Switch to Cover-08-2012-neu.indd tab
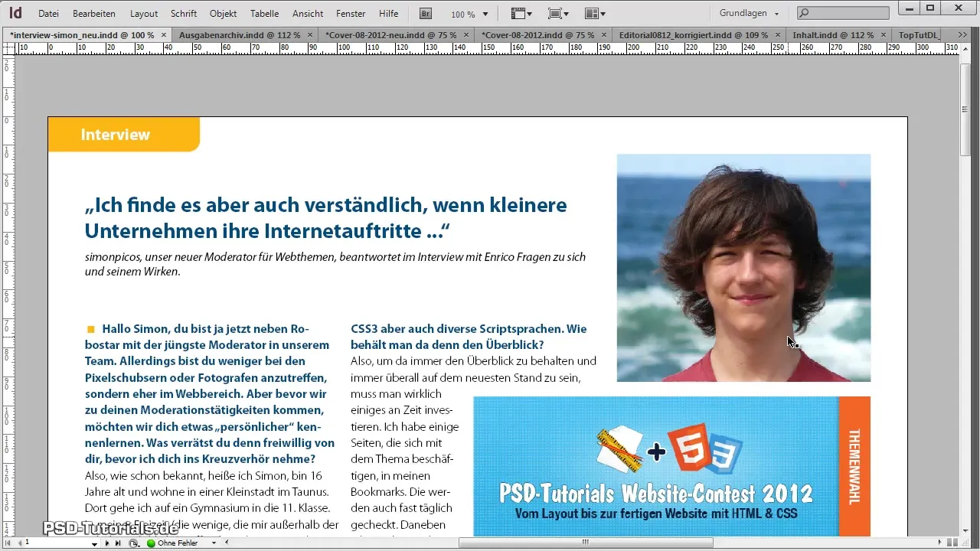980x551 pixels. (x=390, y=35)
